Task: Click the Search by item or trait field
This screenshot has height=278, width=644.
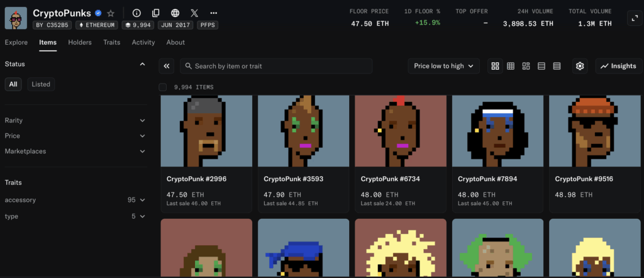Action: point(276,66)
